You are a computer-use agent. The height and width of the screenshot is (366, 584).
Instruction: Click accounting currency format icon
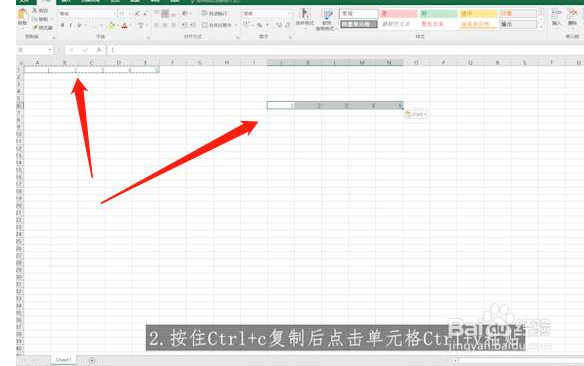246,25
